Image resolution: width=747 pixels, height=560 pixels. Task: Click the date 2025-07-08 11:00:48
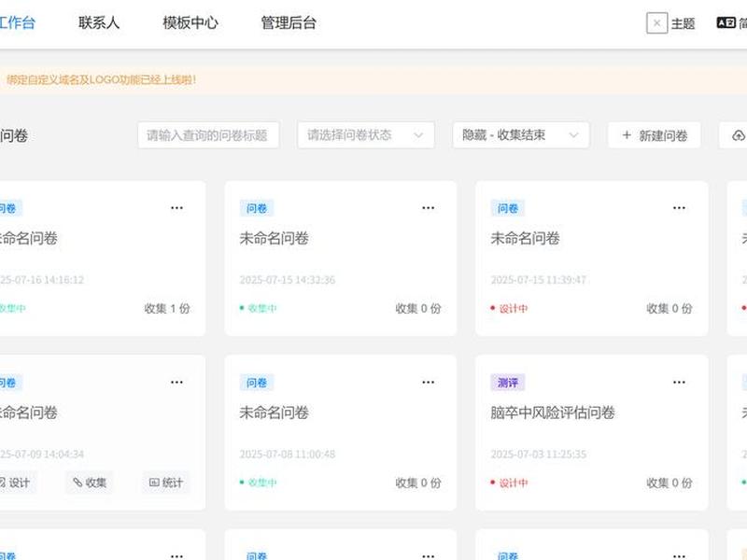tap(288, 454)
